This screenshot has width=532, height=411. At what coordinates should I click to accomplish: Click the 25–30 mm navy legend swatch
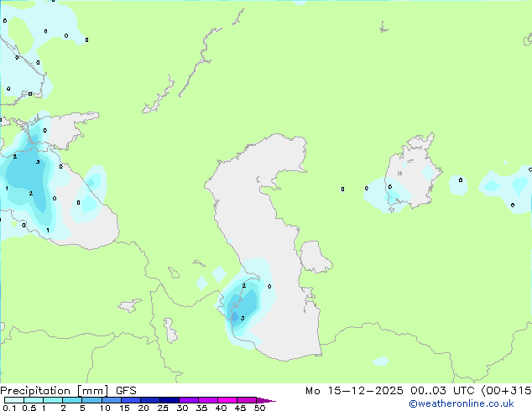(169, 400)
